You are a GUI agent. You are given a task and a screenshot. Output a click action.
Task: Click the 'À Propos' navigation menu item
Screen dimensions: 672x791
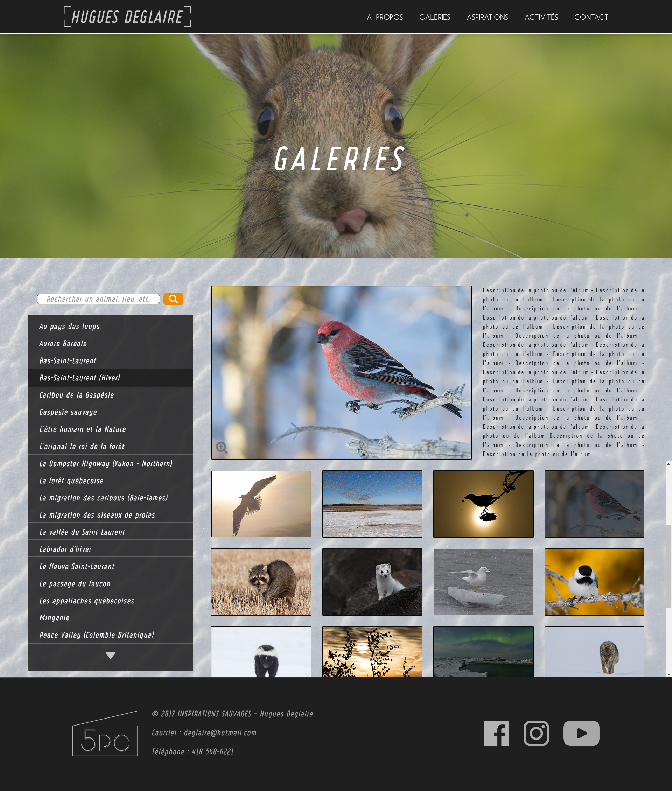click(385, 17)
